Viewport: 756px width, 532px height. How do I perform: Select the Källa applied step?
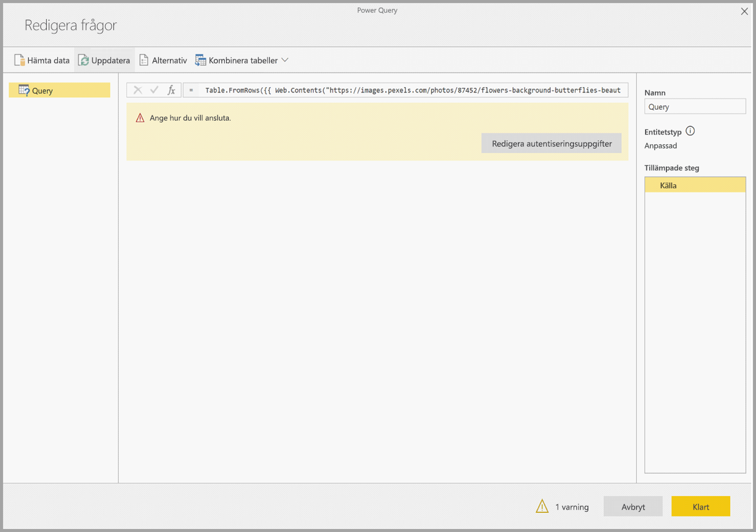[695, 185]
